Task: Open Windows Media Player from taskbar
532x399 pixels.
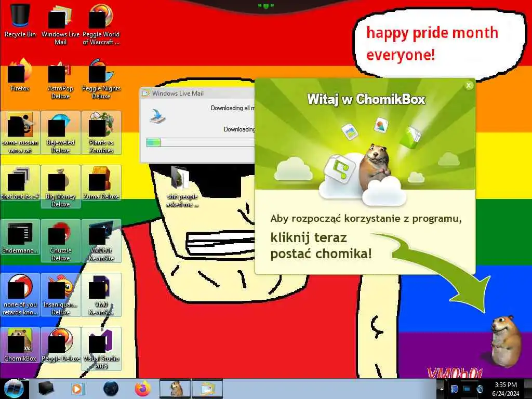Action: (77, 389)
